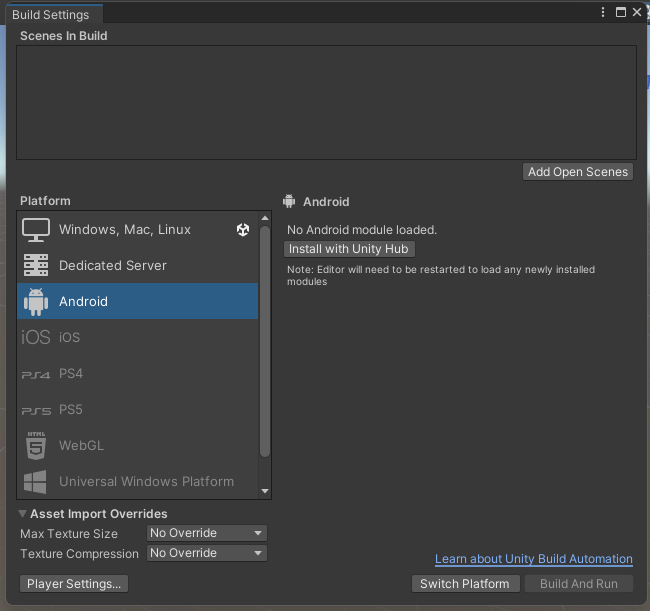Click the iOS platform logo icon
This screenshot has width=650, height=611.
(36, 337)
